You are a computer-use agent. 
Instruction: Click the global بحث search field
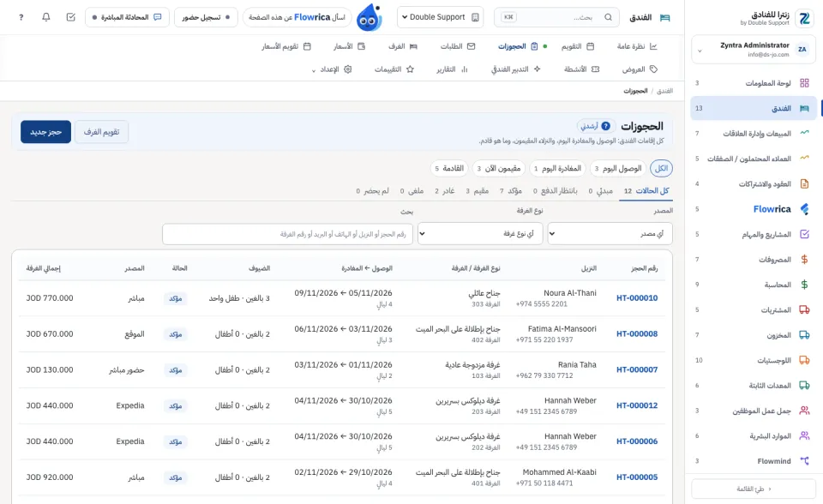click(x=556, y=17)
